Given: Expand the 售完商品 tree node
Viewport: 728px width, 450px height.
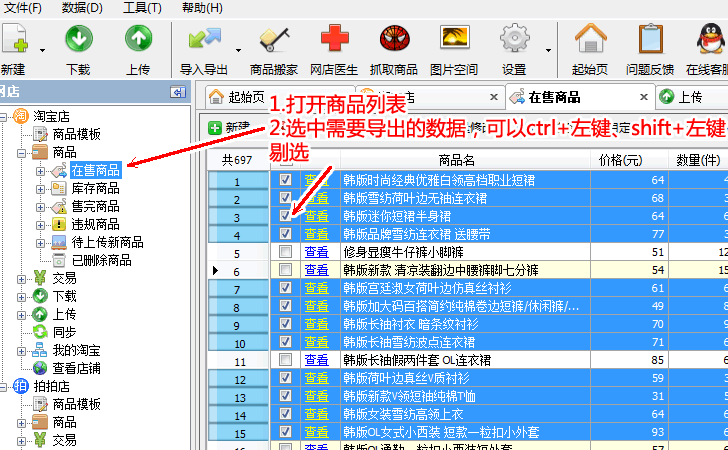Looking at the screenshot, I should [40, 207].
